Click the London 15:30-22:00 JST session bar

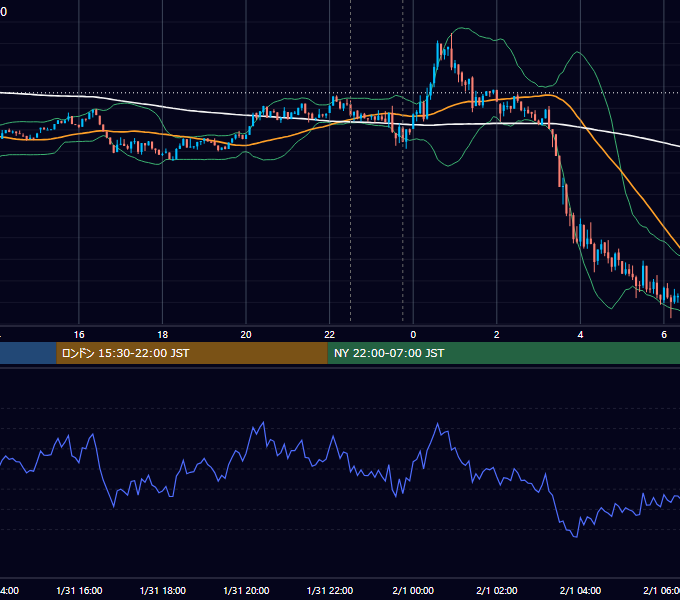192,353
